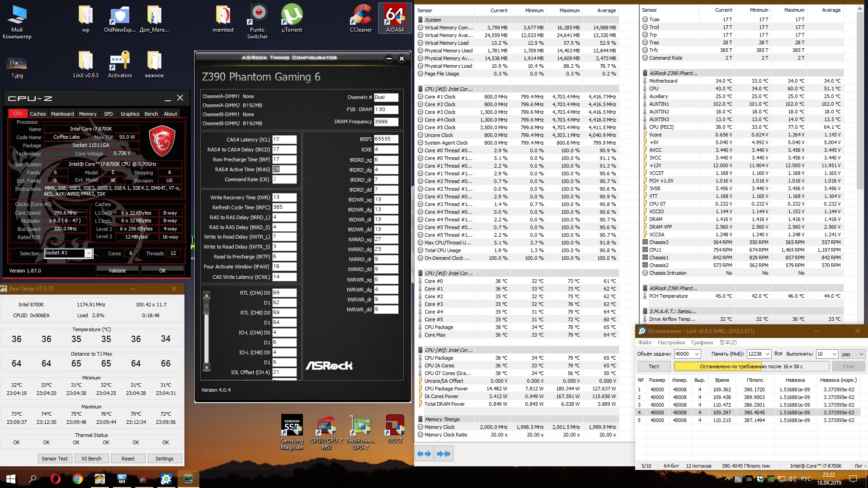Open Real Temp Settings
The image size is (868, 488).
pyautogui.click(x=165, y=459)
